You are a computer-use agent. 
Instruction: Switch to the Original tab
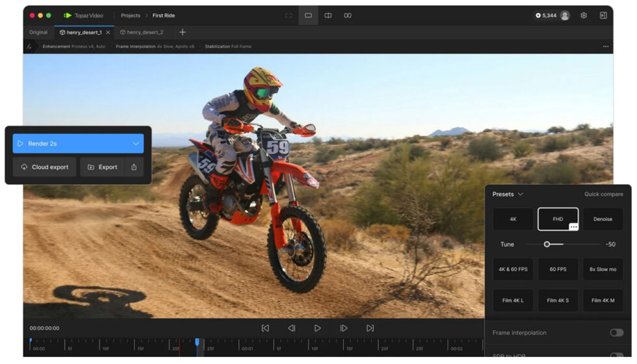38,32
